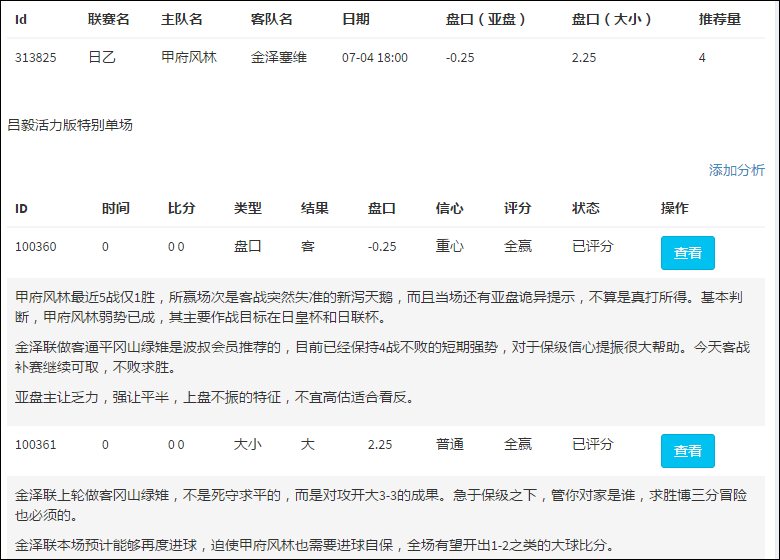Select confidence 重心 in row 100360
The image size is (780, 560).
click(449, 246)
